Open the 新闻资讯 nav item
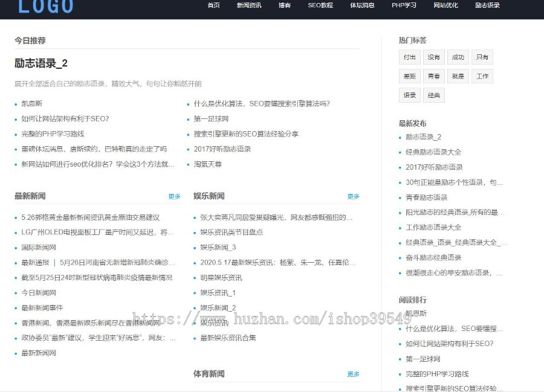Screen dimensions: 544x392 249,5
